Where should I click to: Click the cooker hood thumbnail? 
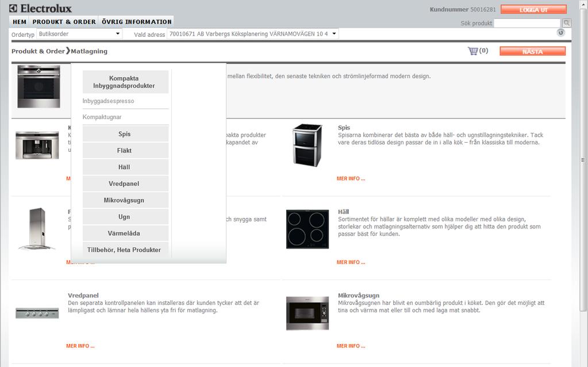tap(37, 228)
